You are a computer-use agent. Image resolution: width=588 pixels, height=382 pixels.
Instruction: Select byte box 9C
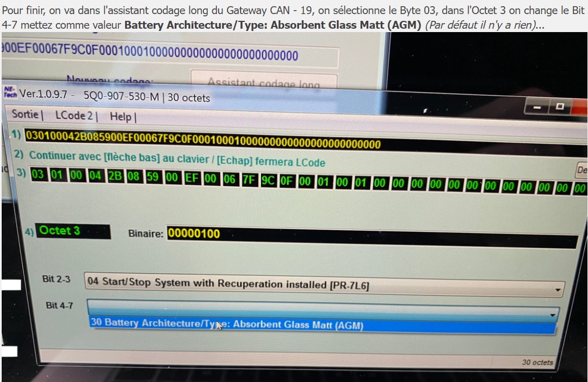(x=268, y=181)
